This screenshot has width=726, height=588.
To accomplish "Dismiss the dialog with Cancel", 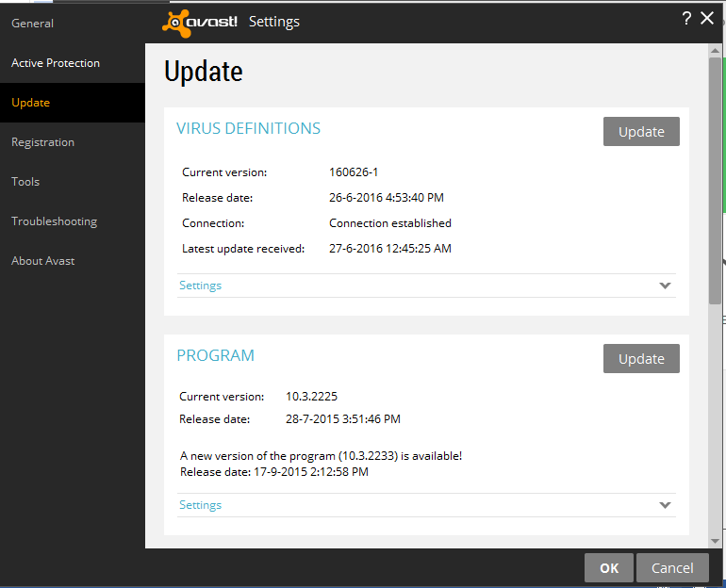I will (x=672, y=567).
